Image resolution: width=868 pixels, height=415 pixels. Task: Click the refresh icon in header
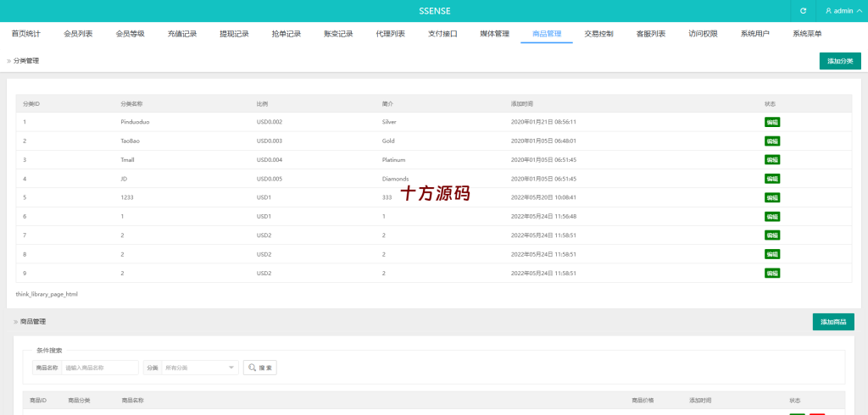(804, 10)
